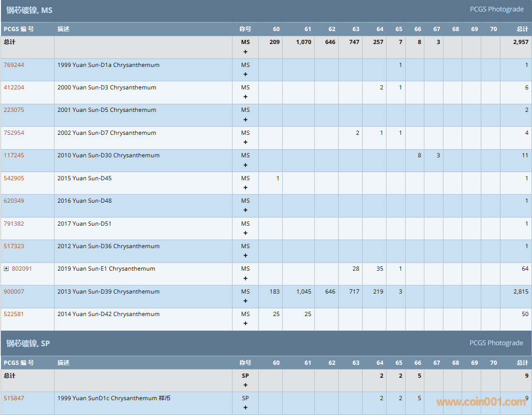Image resolution: width=532 pixels, height=415 pixels.
Task: Click the 900007 coin number link
Action: coord(14,292)
